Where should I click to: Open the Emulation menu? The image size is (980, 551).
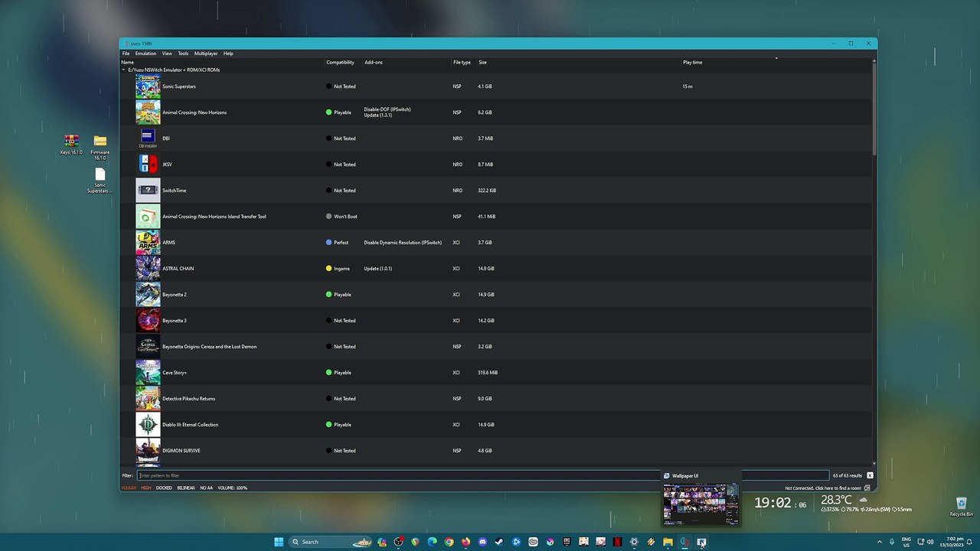[145, 54]
